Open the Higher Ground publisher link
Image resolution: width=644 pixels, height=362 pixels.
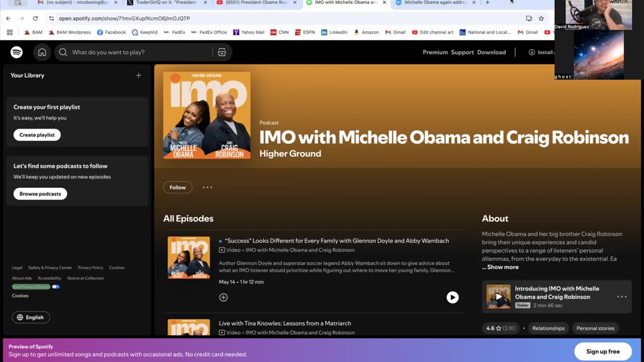(x=290, y=153)
